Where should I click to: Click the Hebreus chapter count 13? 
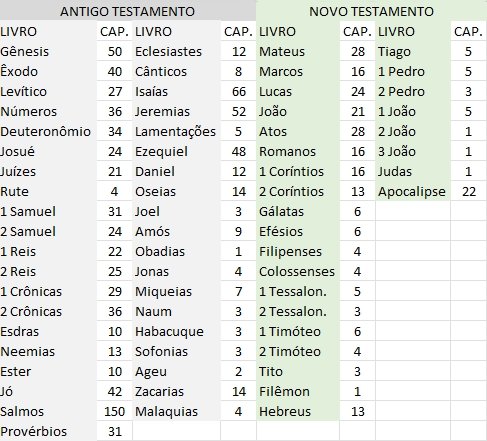click(x=357, y=411)
